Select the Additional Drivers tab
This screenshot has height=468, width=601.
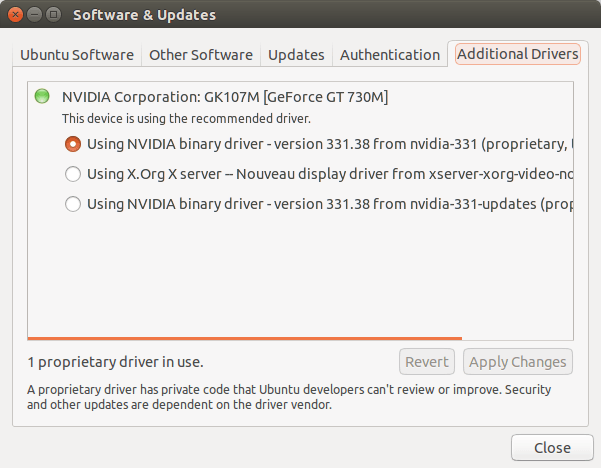517,55
